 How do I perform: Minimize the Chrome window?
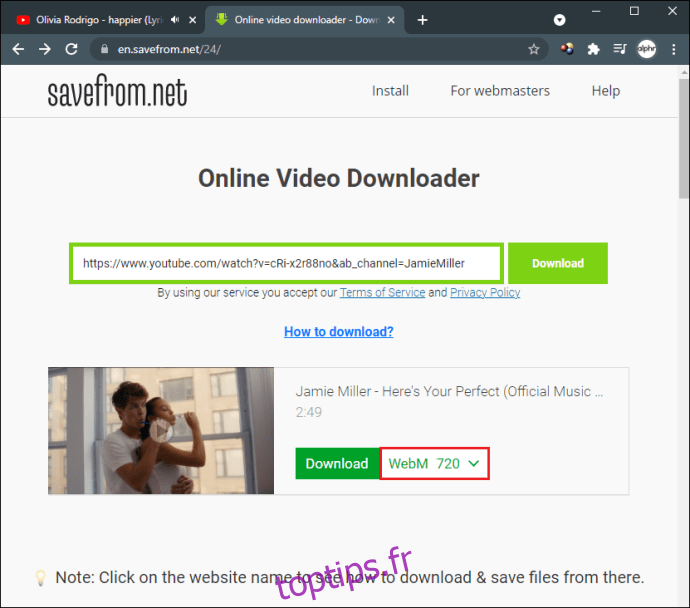click(x=596, y=11)
